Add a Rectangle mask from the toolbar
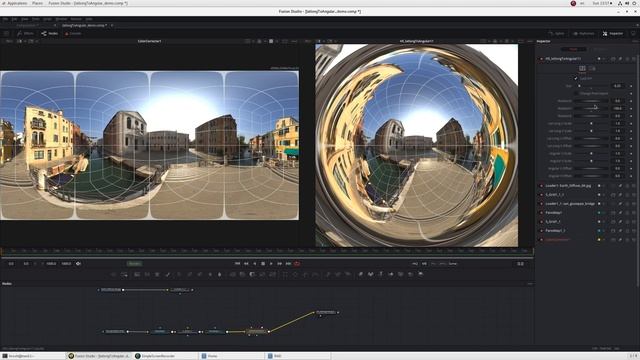This screenshot has width=640, height=360. point(285,274)
